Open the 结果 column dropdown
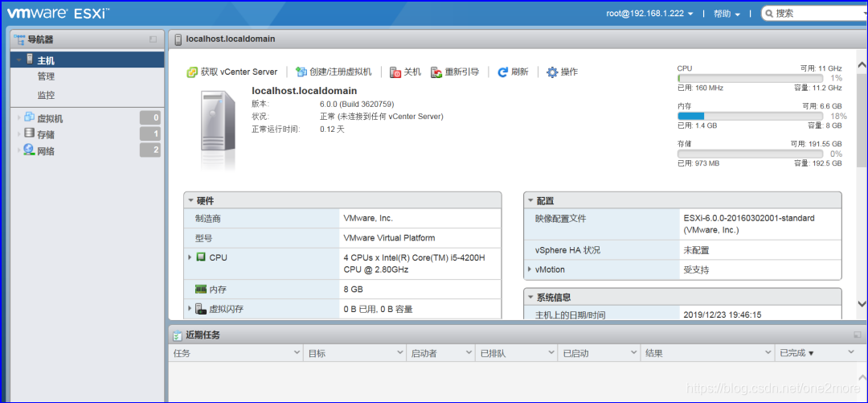 tap(768, 352)
